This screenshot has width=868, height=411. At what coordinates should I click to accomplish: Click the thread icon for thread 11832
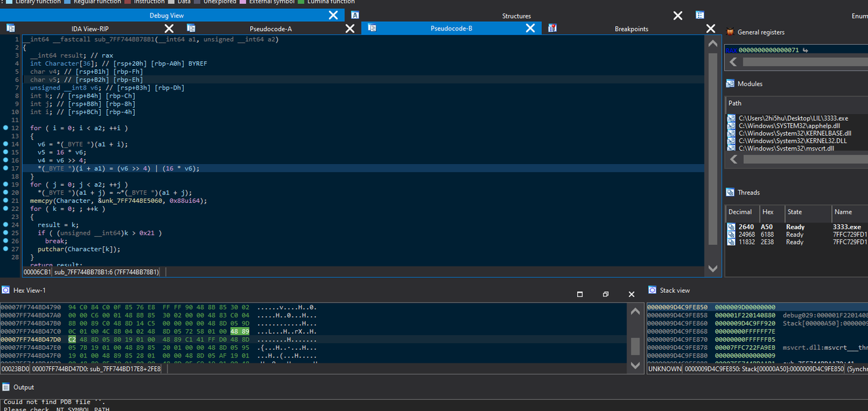point(732,242)
